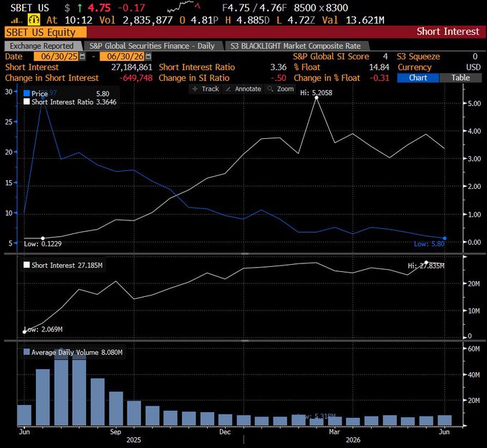487x448 pixels.
Task: Click the blue Low: 5.80 price marker
Action: (429, 244)
